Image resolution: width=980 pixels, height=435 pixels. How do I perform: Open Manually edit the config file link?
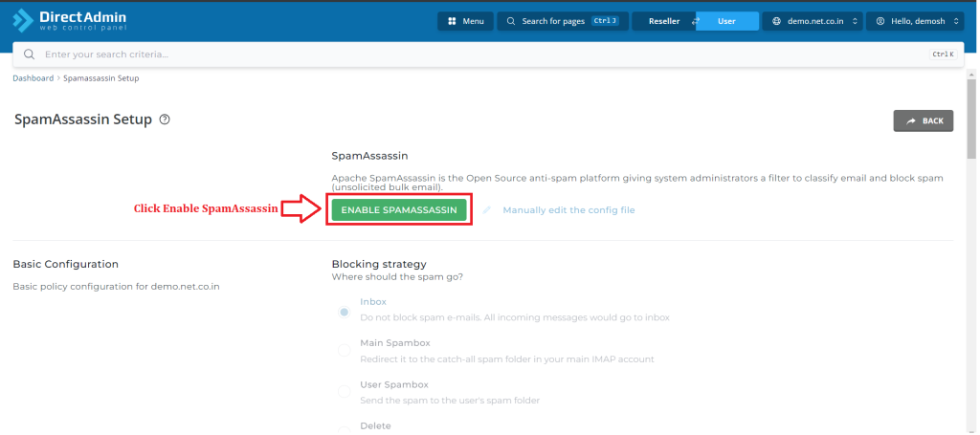point(568,210)
